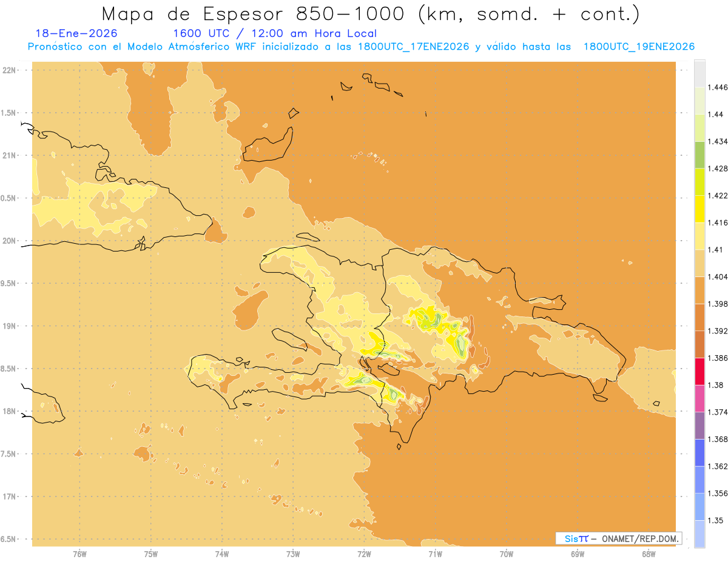
Task: Click the '1.398' colorbar value
Action: click(x=718, y=304)
